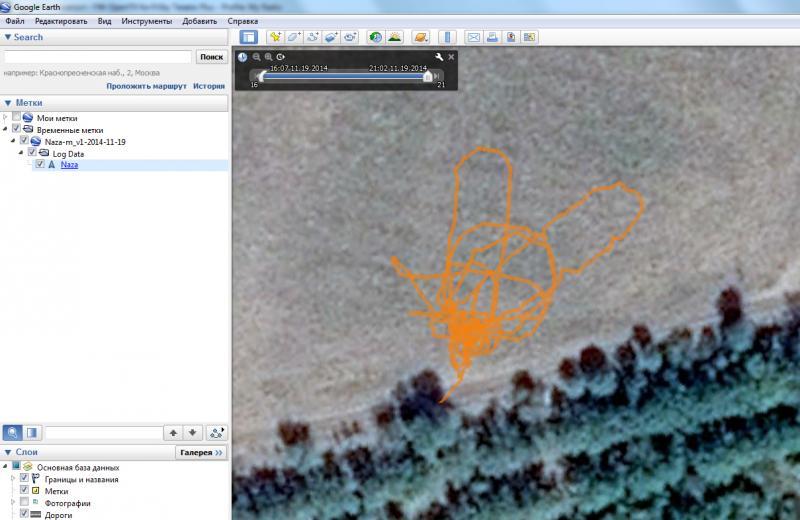
Task: Add a new placemark with the pin icon
Action: pos(275,37)
